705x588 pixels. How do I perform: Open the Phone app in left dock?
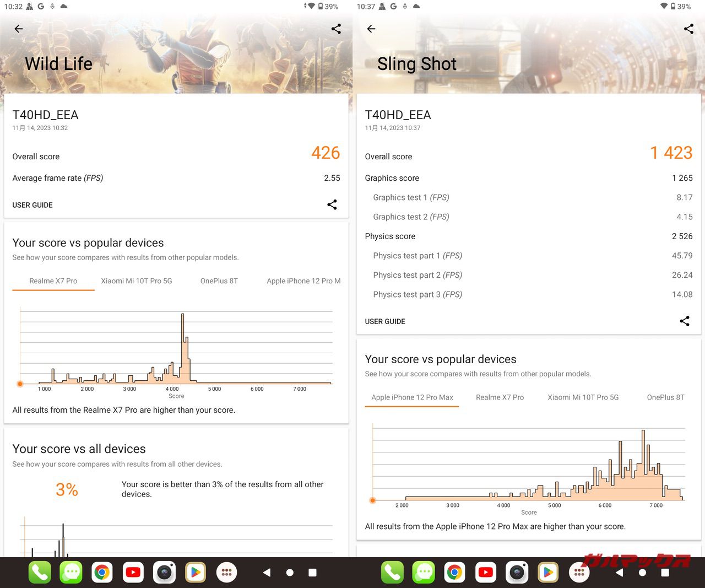pos(40,573)
